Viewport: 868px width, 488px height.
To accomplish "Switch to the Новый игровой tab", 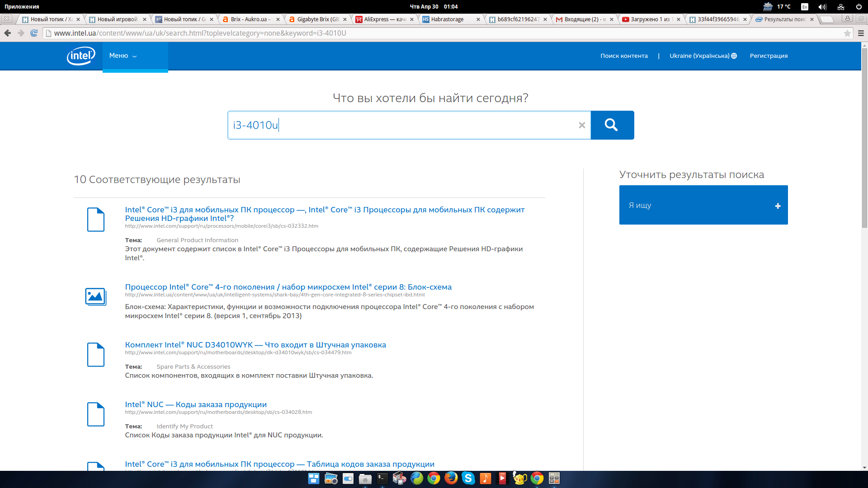I will point(117,19).
